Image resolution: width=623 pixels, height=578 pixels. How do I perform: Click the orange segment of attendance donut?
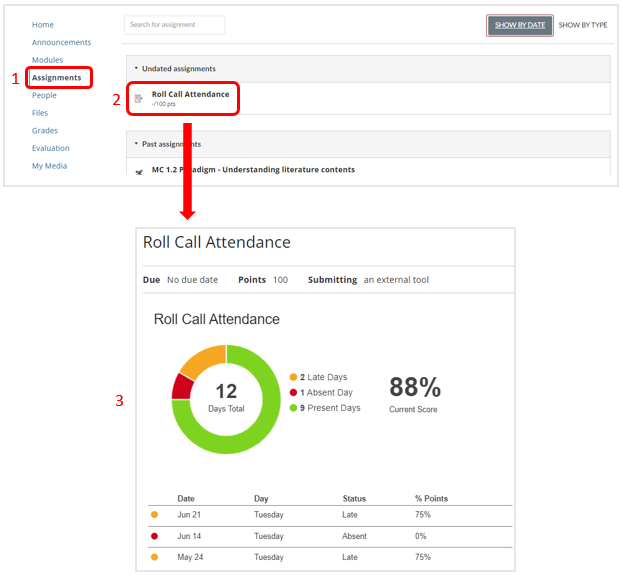(205, 360)
